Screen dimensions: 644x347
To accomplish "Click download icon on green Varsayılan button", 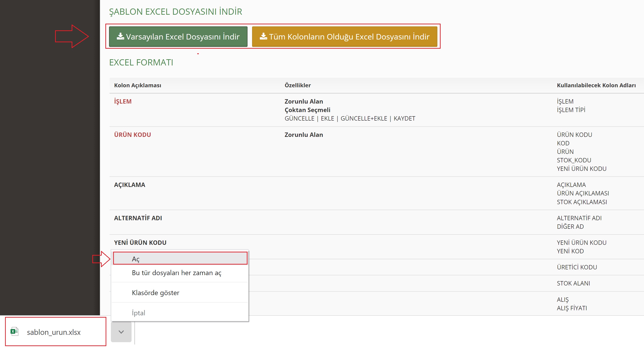I will 120,37.
